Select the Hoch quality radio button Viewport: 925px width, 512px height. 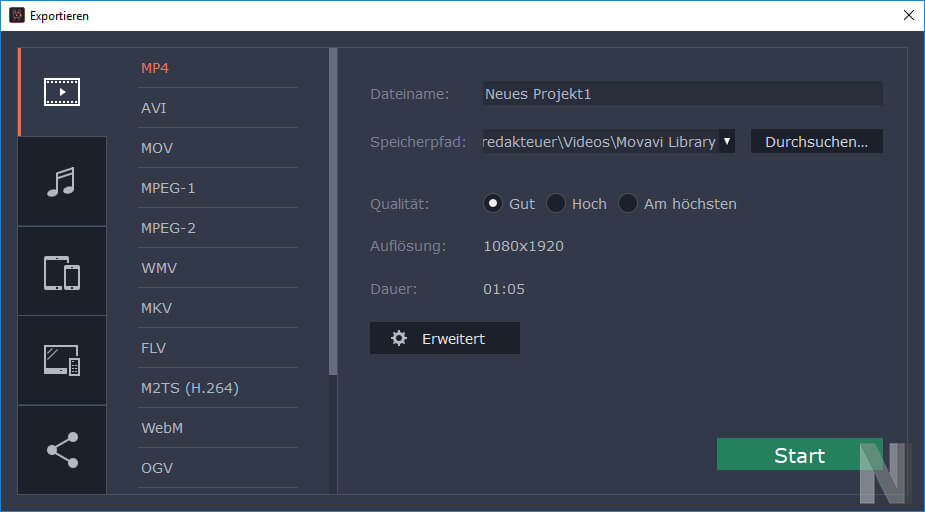pyautogui.click(x=556, y=203)
